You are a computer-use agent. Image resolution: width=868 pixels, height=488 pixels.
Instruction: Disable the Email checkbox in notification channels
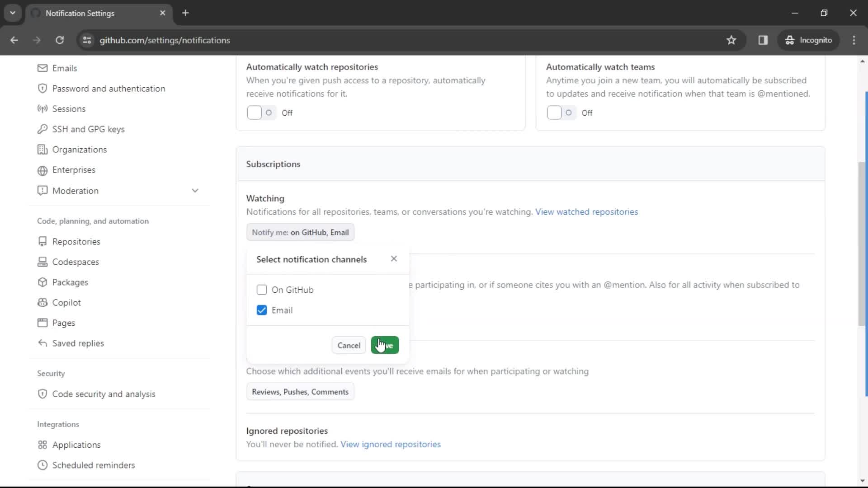261,310
